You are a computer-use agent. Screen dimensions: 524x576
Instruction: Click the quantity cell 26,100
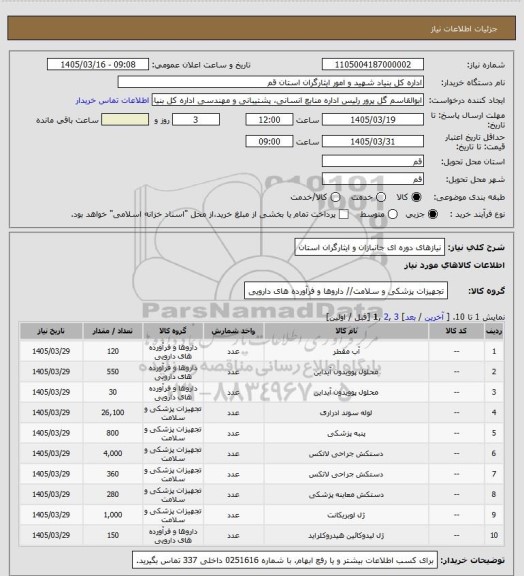[x=113, y=413]
